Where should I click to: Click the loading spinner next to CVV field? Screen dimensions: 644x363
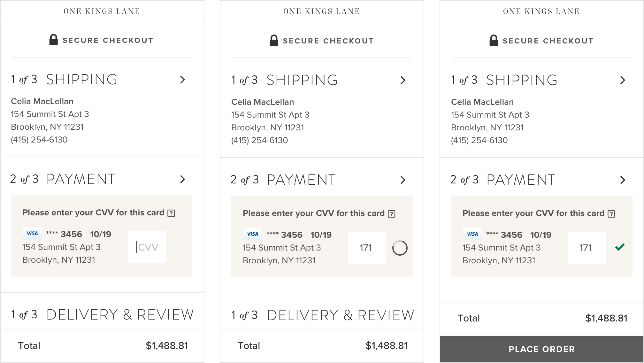coord(400,248)
